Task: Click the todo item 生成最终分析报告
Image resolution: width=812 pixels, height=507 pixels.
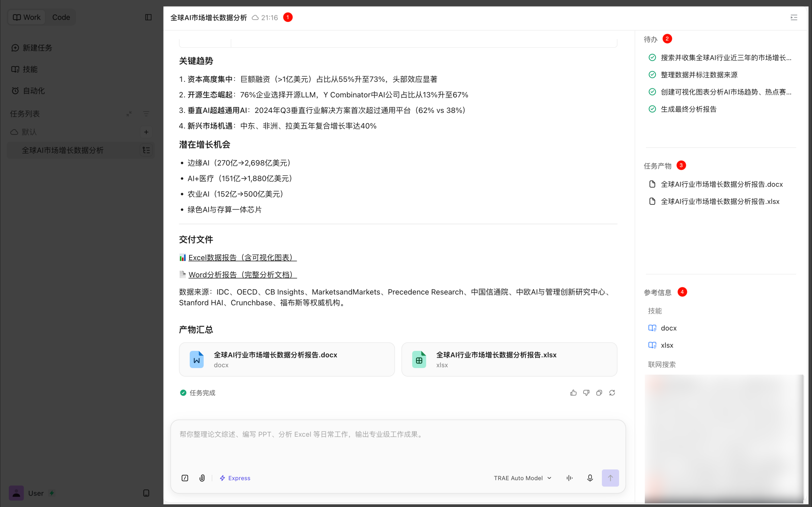Action: click(683, 109)
